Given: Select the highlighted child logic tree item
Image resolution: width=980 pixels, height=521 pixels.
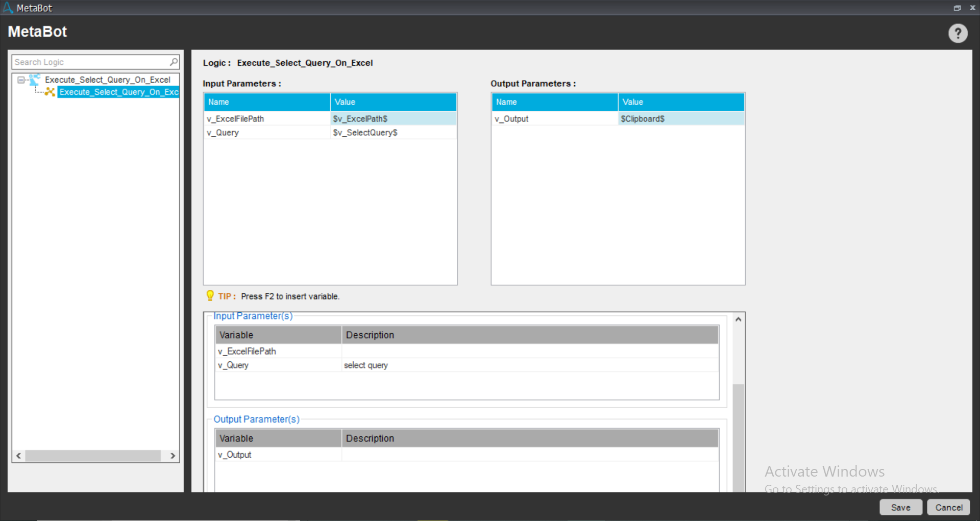Looking at the screenshot, I should 118,92.
